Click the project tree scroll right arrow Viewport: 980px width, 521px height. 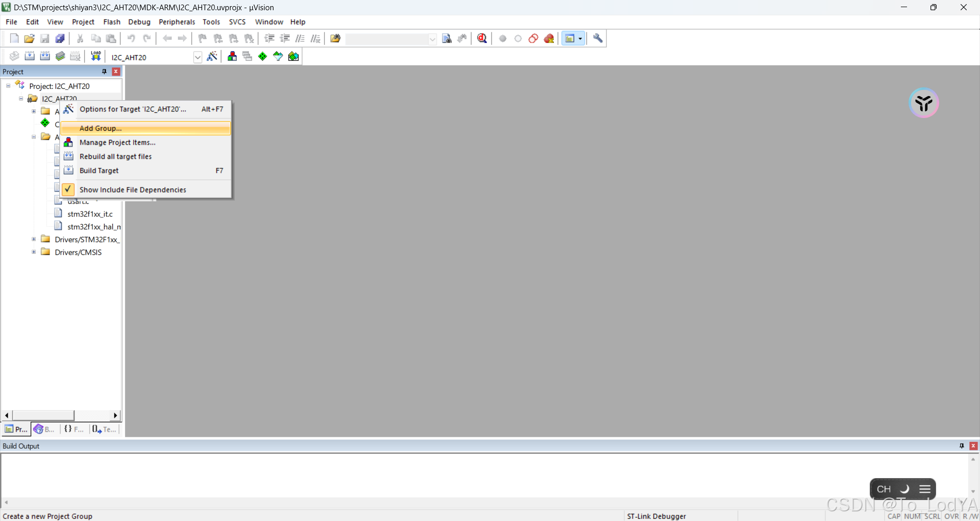pyautogui.click(x=115, y=415)
